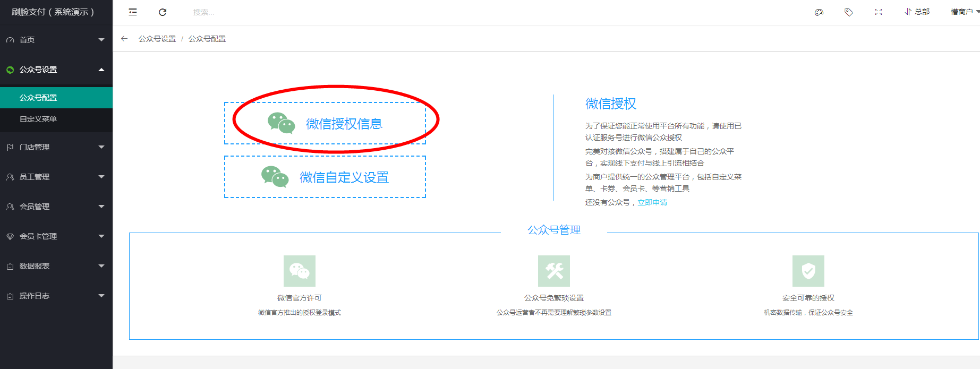Screen dimensions: 980x369
Task: Click text 机密数据传输，保证公众号安全
Action: point(808,313)
